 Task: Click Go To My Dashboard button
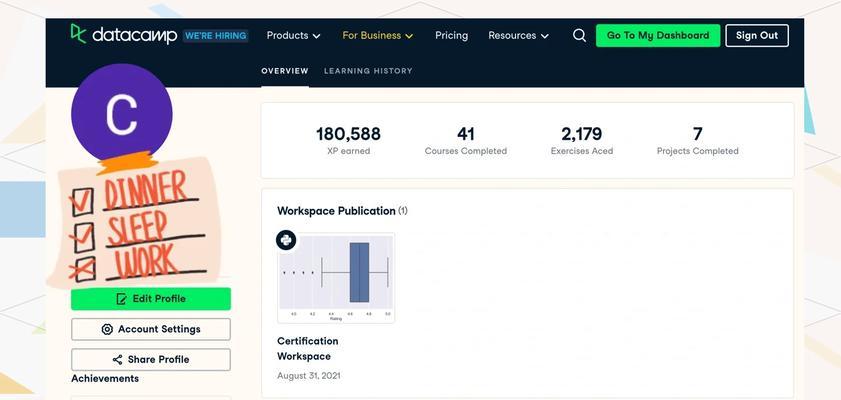[658, 35]
